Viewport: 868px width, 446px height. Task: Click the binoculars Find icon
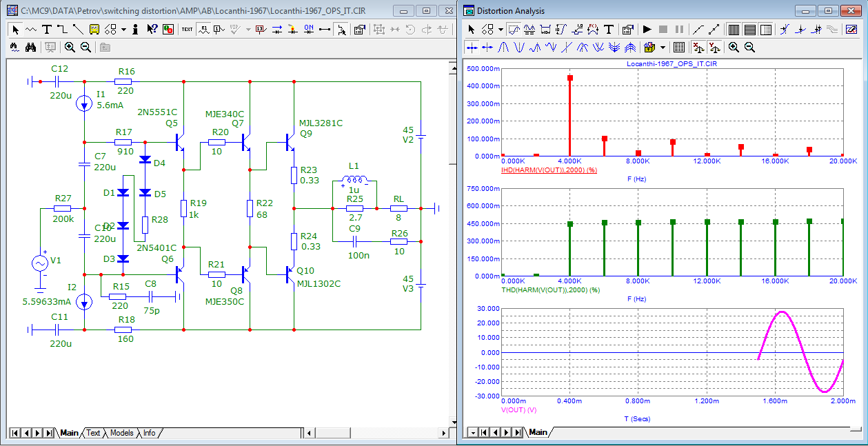click(x=30, y=48)
